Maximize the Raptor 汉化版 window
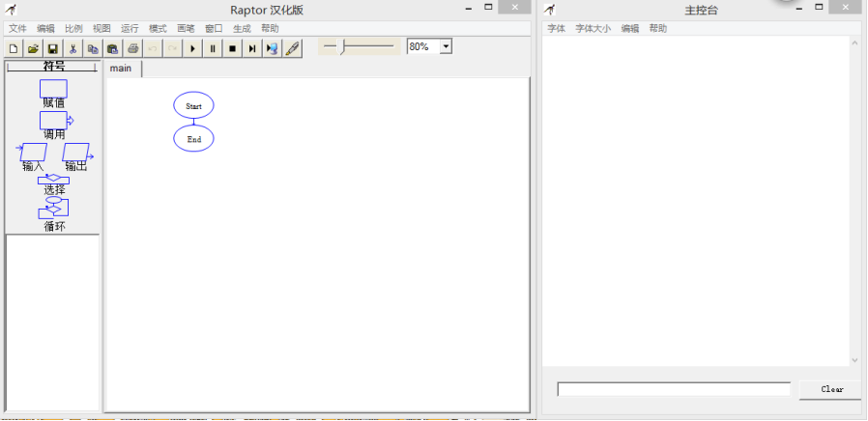 coord(488,7)
